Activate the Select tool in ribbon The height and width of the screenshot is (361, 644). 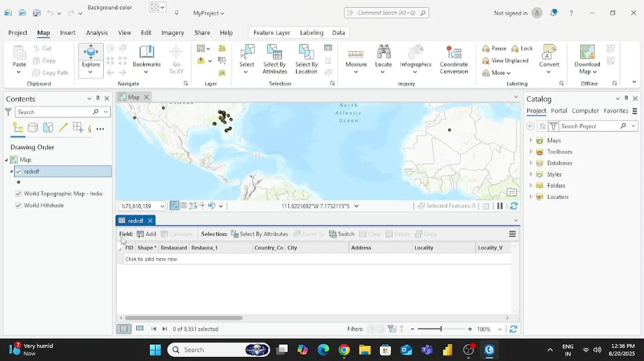pos(247,59)
